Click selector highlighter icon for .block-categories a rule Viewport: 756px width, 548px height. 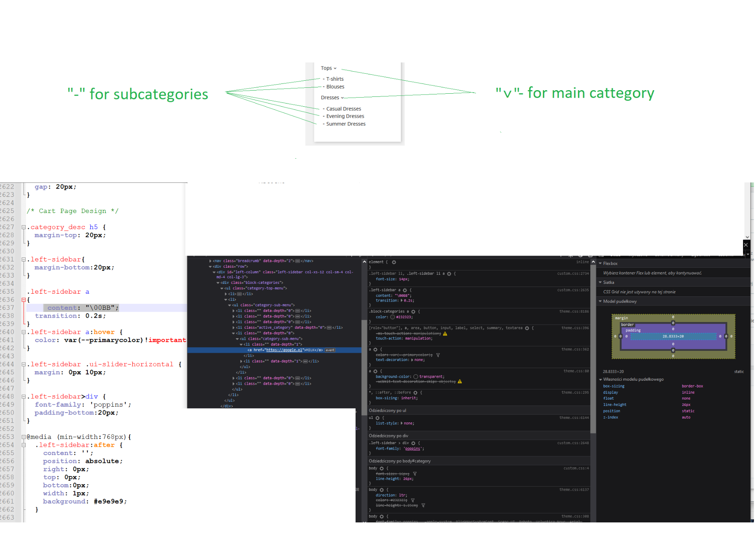click(413, 311)
